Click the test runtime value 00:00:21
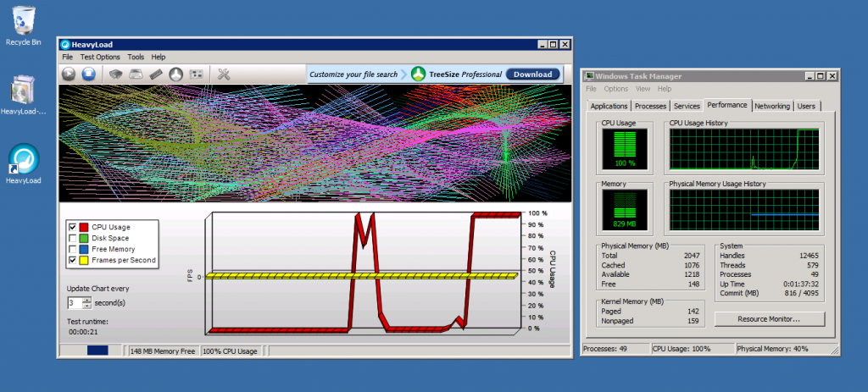 (x=83, y=332)
